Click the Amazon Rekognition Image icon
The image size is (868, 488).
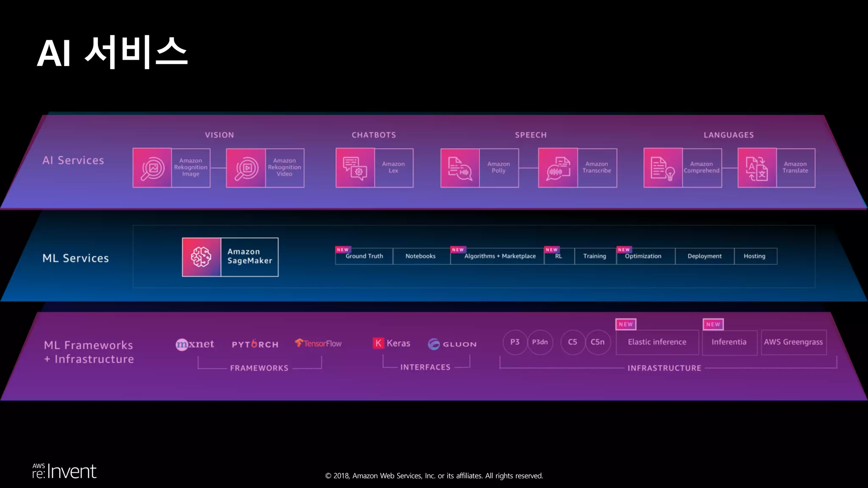click(152, 168)
